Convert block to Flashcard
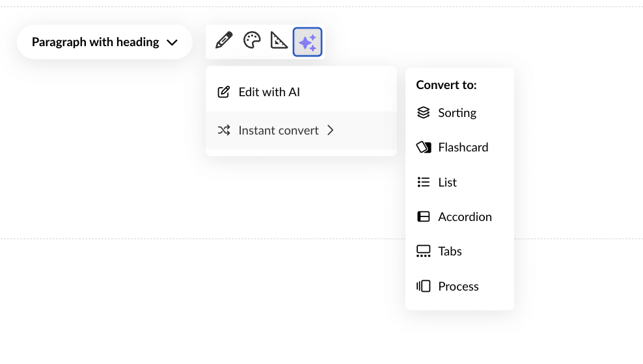The image size is (643, 364). [463, 148]
